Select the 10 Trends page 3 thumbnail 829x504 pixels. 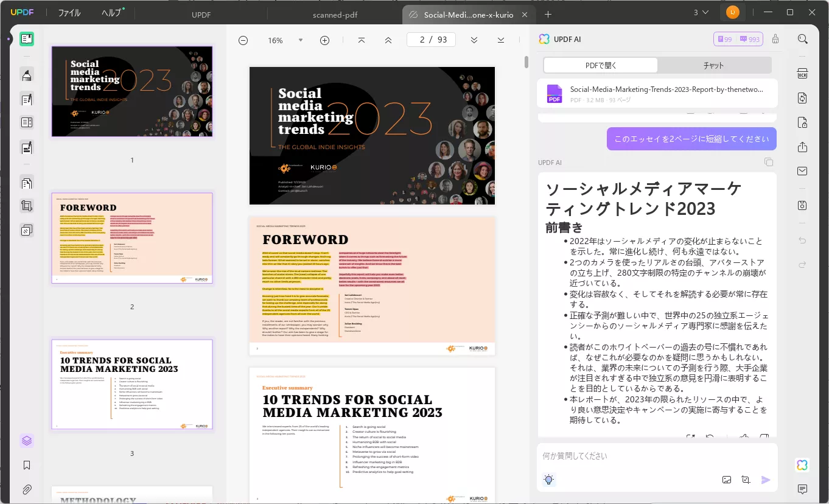[132, 385]
